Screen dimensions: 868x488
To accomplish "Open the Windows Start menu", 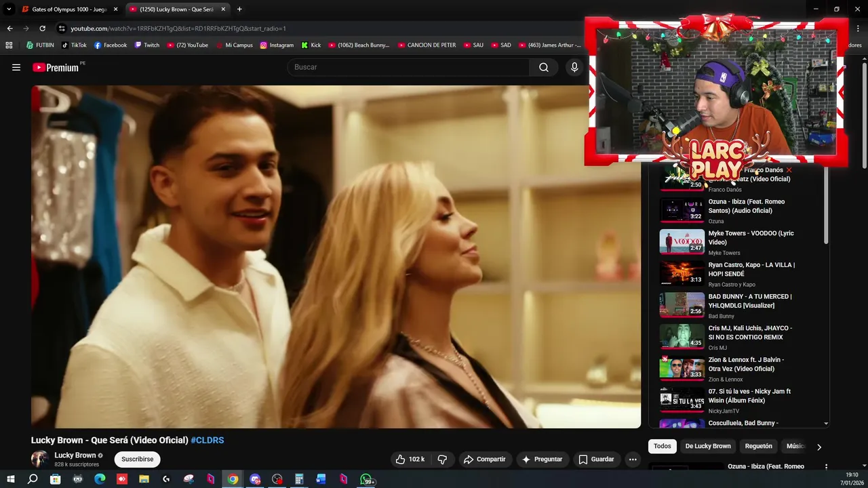I will (10, 479).
